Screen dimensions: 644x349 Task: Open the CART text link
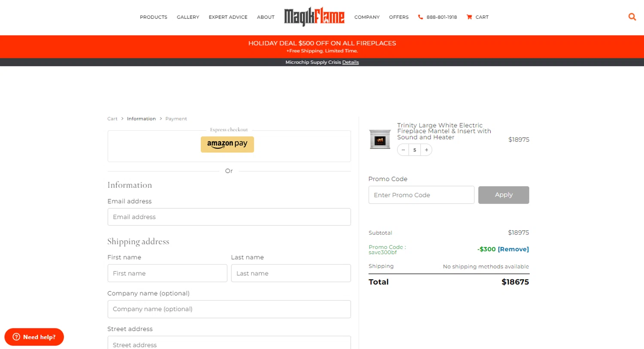pos(482,17)
